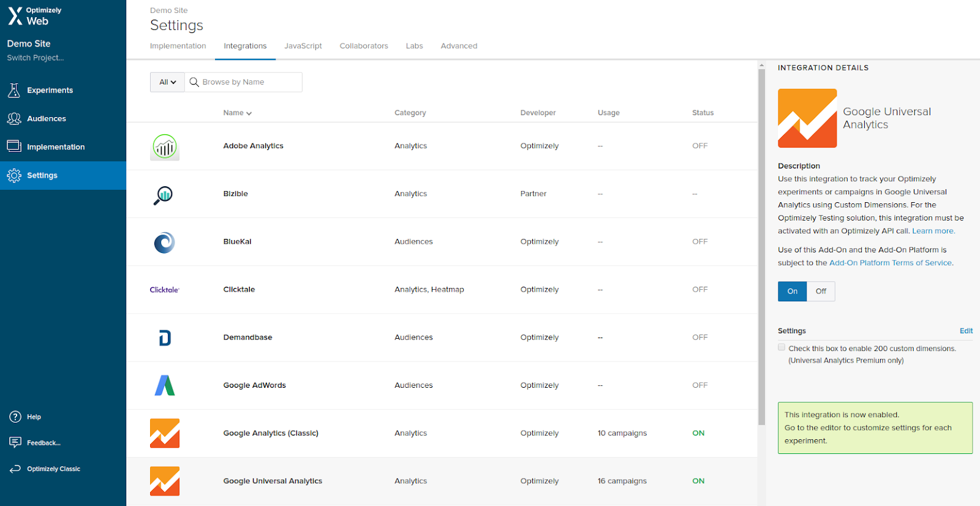Switch to Integrations tab
Screen dimensions: 980x506
pyautogui.click(x=245, y=46)
